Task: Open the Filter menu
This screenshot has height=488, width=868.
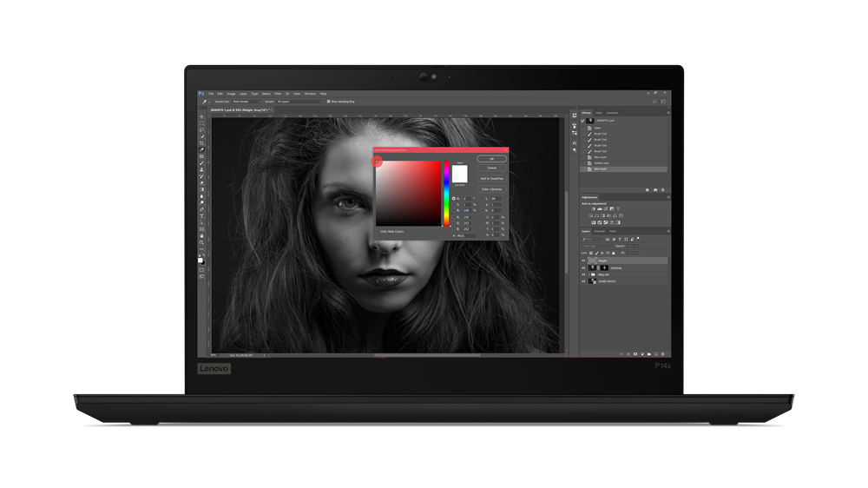Action: 277,93
